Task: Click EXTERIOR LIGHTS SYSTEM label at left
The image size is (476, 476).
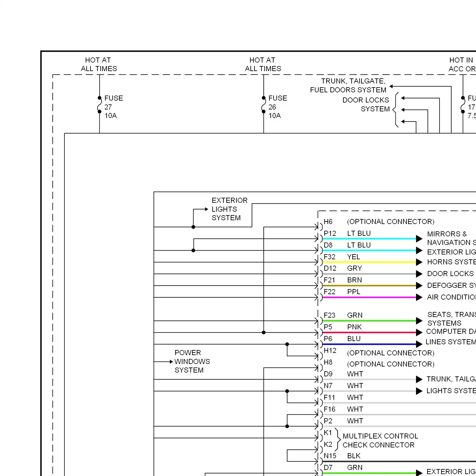Action: coord(229,209)
